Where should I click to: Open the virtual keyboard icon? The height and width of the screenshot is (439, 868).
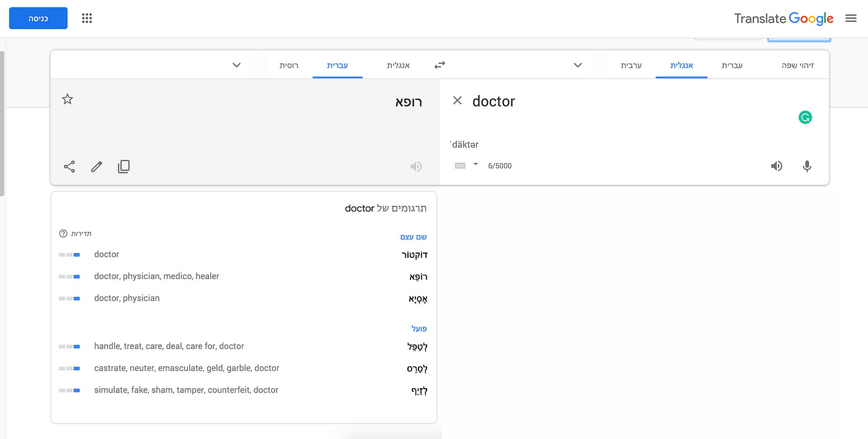point(460,166)
